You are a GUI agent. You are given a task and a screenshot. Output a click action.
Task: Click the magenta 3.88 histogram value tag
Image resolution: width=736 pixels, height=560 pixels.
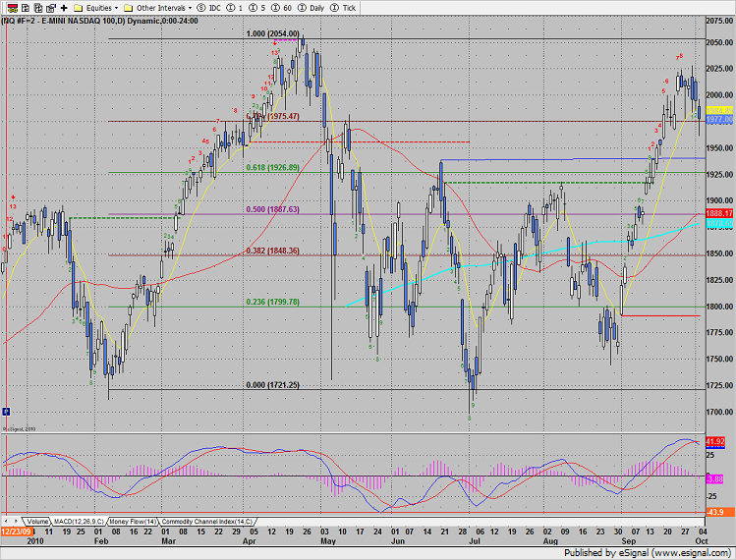click(x=714, y=479)
